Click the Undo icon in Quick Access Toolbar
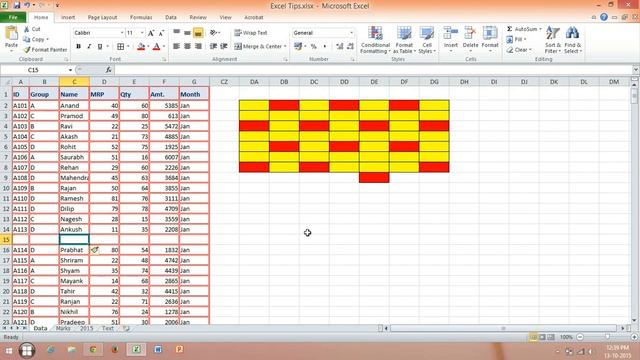This screenshot has width=640, height=360. point(27,5)
